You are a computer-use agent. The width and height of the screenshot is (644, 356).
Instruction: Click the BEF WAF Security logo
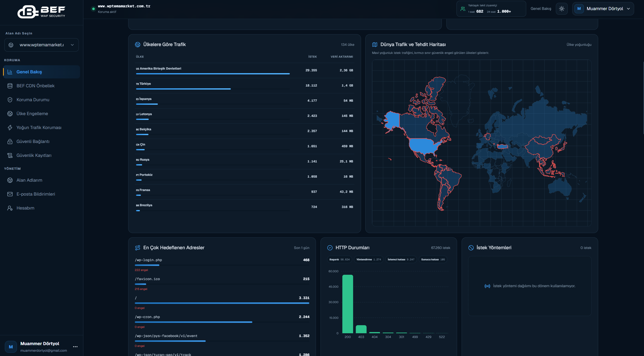41,12
